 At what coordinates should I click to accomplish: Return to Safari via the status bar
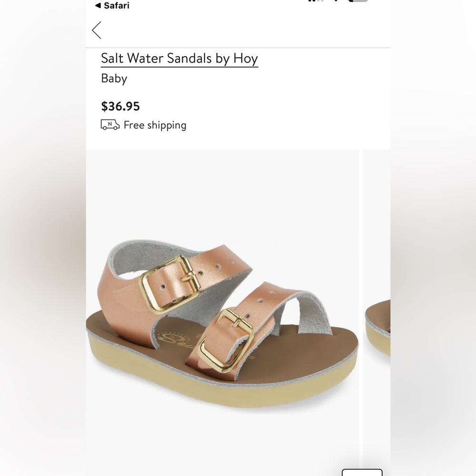pos(112,6)
